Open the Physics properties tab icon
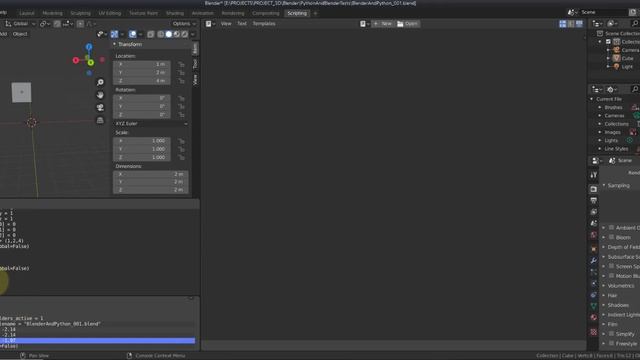The image size is (640, 360). [593, 283]
